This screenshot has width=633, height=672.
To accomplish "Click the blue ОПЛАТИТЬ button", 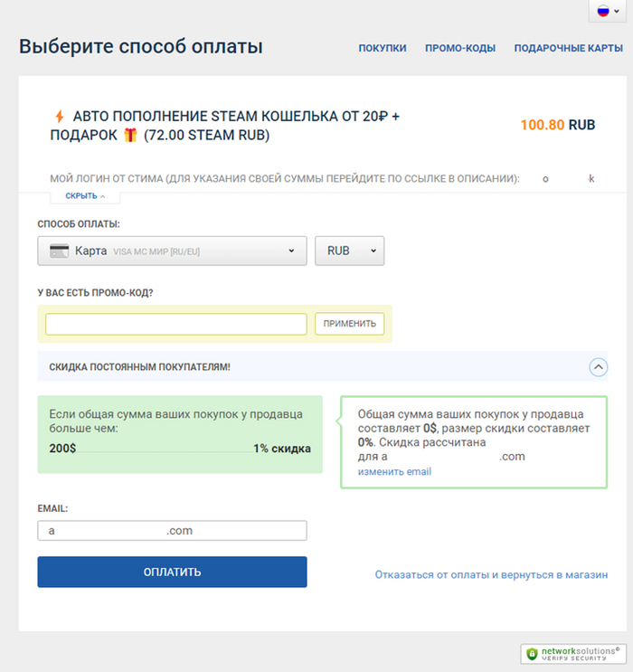I will click(172, 572).
